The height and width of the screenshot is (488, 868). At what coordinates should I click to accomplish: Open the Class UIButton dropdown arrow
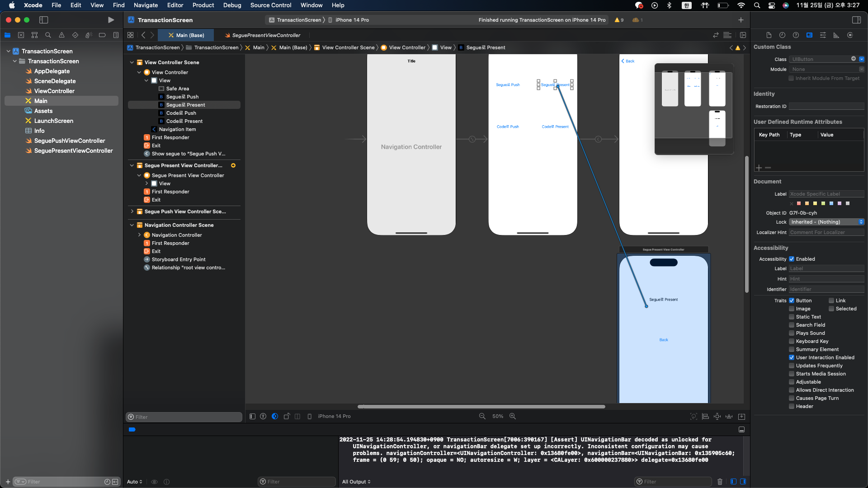[862, 59]
